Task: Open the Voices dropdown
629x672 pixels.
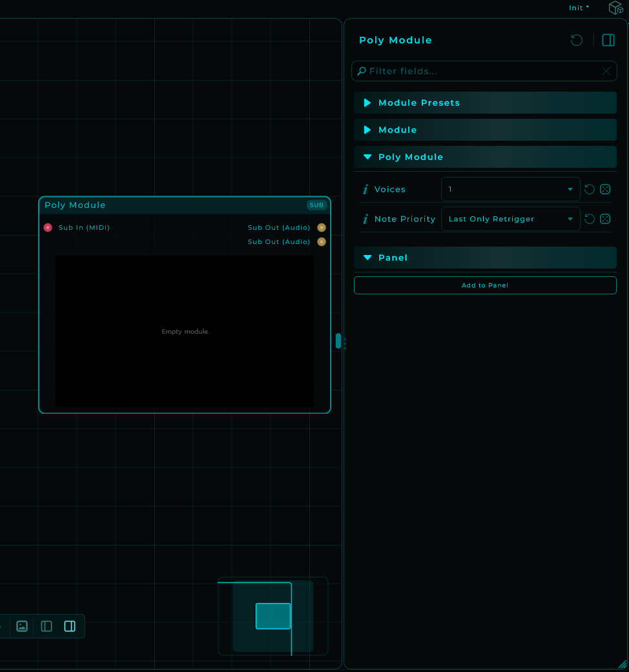Action: 510,189
